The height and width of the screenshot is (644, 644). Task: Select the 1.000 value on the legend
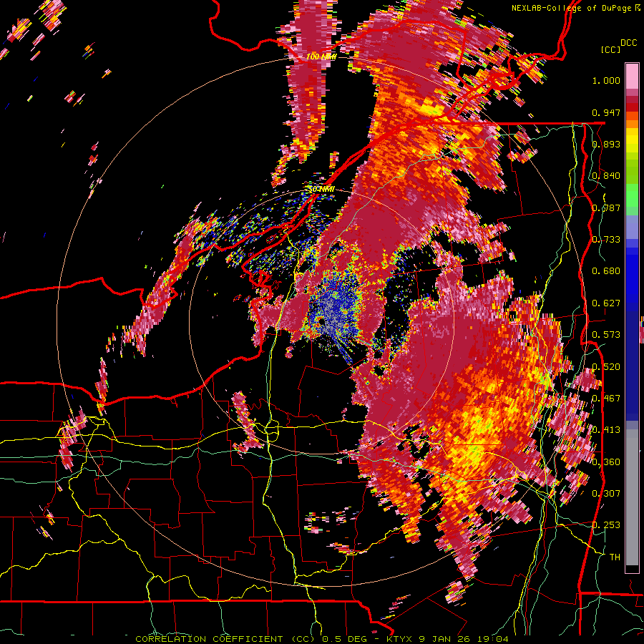606,80
